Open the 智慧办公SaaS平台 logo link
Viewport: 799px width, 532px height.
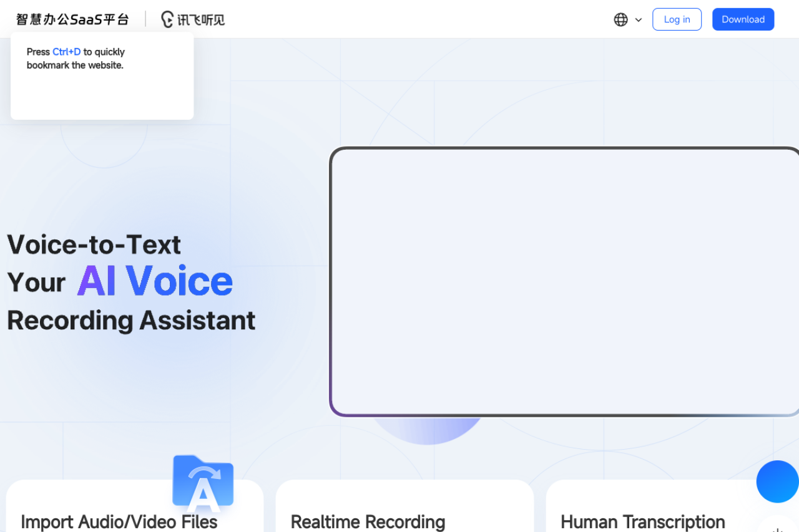[x=72, y=19]
